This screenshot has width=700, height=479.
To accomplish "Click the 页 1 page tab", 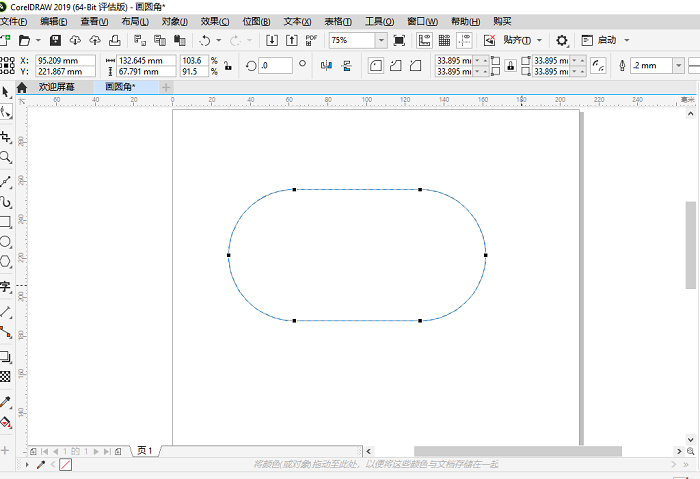I will pyautogui.click(x=145, y=451).
